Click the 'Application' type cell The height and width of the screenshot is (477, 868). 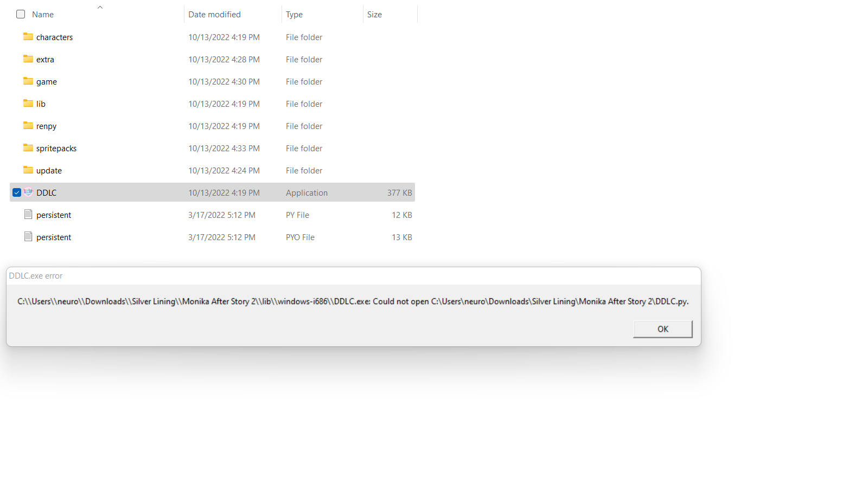click(x=307, y=193)
